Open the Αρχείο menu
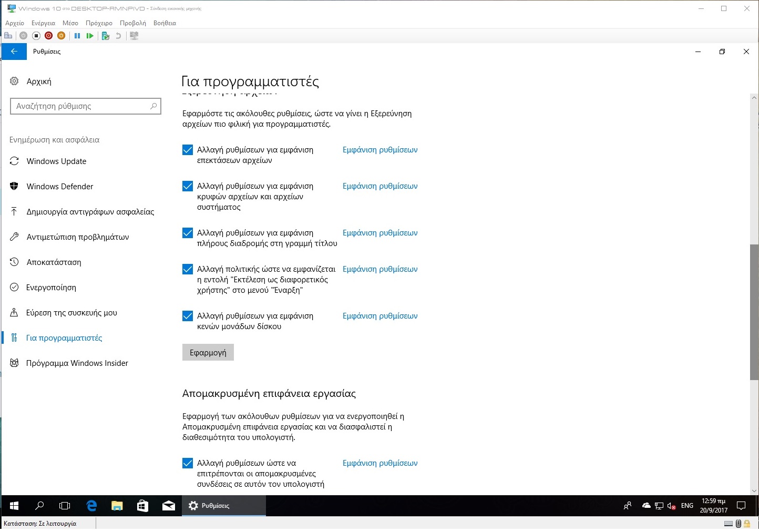 [x=15, y=23]
